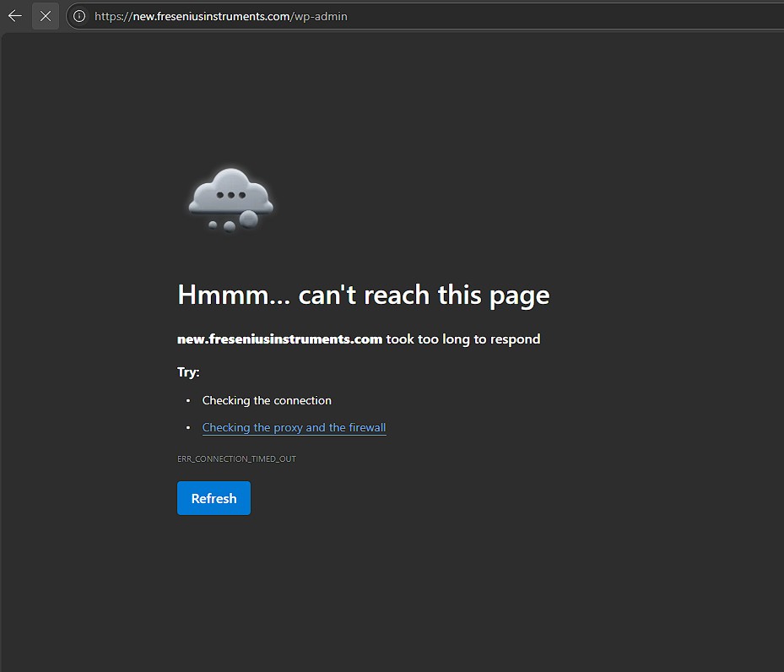Screen dimensions: 784x672
Task: Click the blue Refresh button
Action: 214,498
